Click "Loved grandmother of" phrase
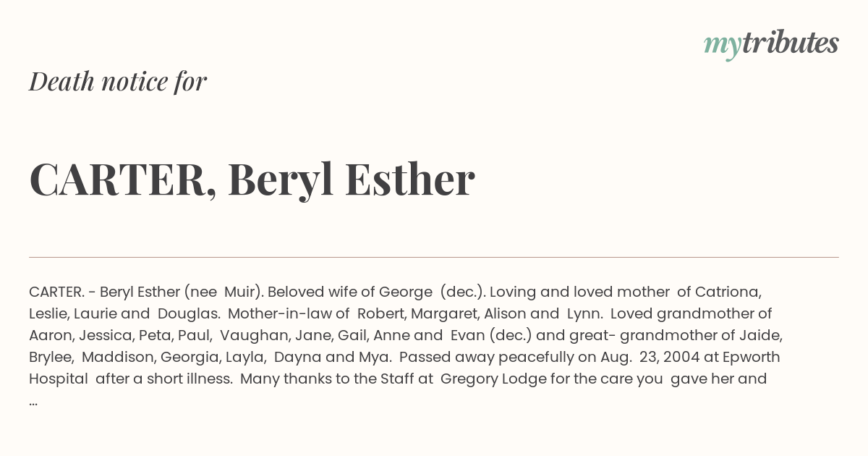 point(691,313)
